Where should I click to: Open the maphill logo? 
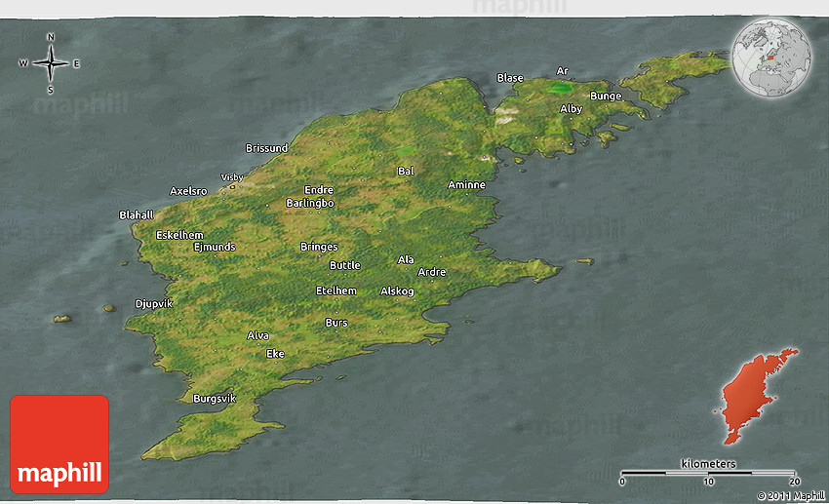coord(59,444)
